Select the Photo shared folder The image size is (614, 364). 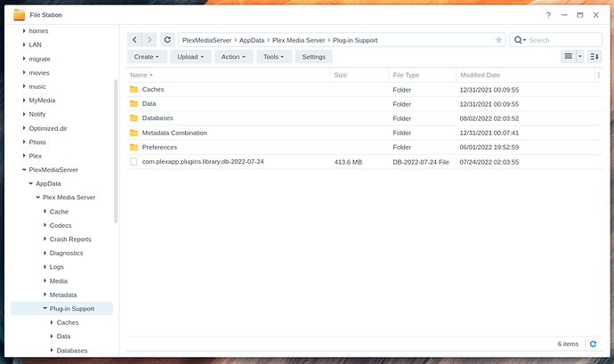[x=37, y=142]
